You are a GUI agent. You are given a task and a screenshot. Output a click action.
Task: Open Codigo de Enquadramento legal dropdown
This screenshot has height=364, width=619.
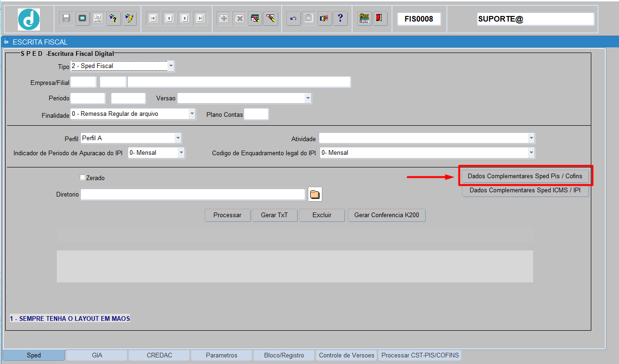point(531,152)
